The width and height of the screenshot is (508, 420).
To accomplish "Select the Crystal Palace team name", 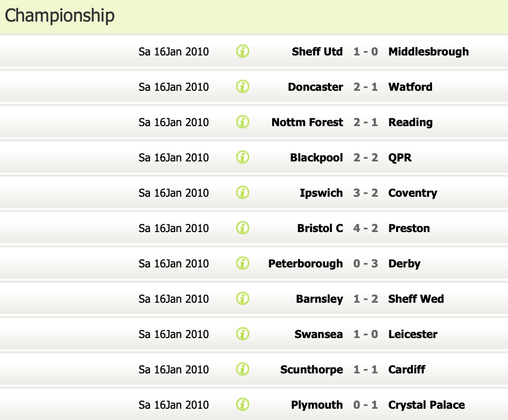I will 426,405.
